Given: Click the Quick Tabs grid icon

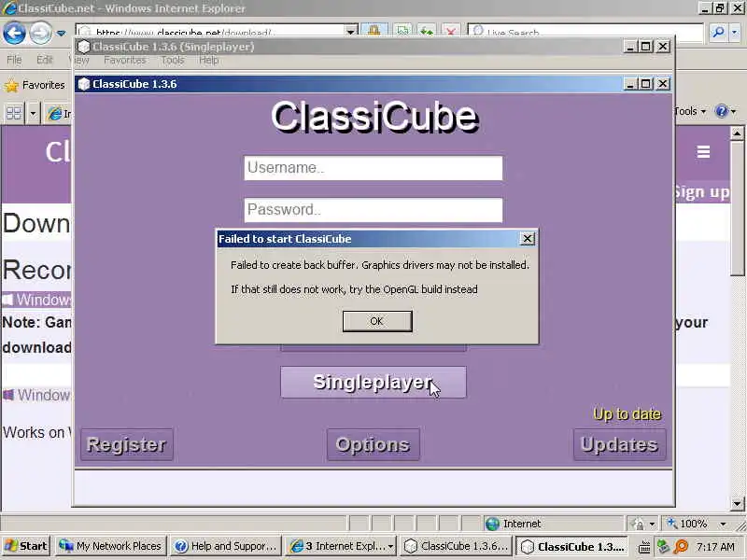Looking at the screenshot, I should point(14,113).
